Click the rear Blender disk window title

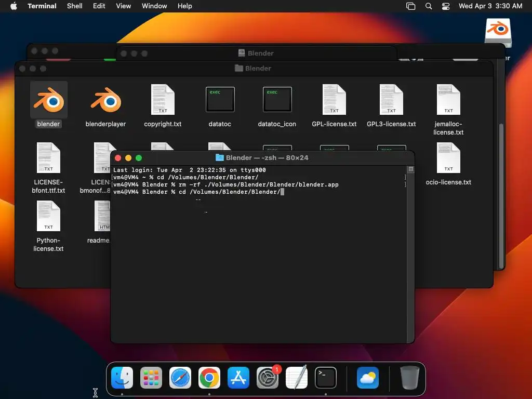click(x=256, y=54)
